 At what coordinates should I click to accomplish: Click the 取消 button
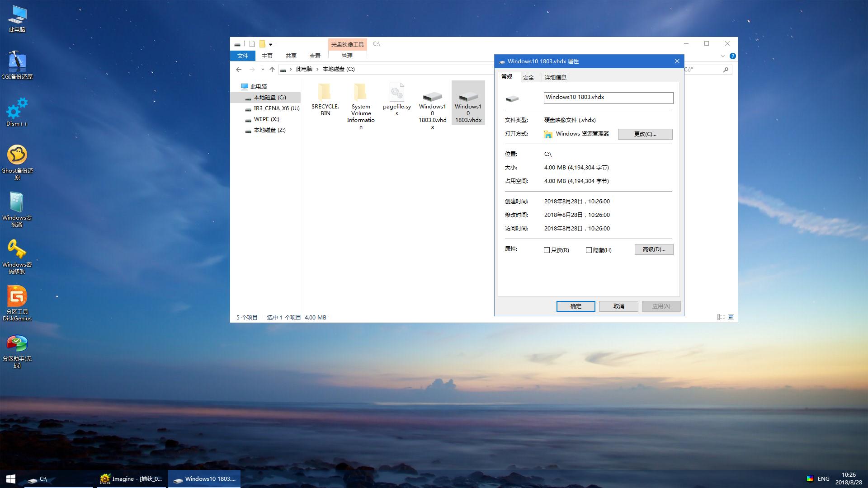click(x=618, y=306)
